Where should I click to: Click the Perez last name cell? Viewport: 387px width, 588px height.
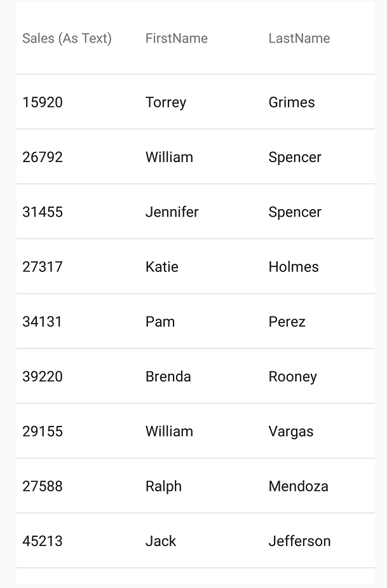click(x=287, y=322)
